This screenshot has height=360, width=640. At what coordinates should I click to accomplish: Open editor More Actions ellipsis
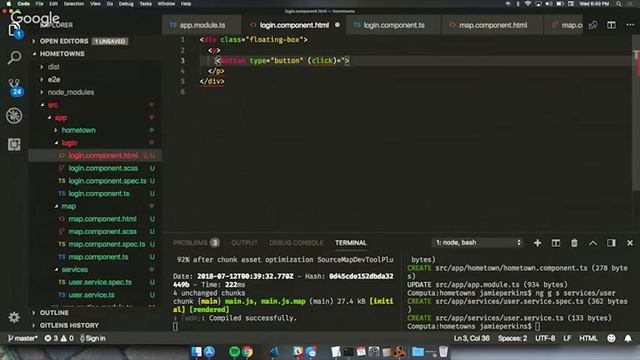[x=630, y=25]
